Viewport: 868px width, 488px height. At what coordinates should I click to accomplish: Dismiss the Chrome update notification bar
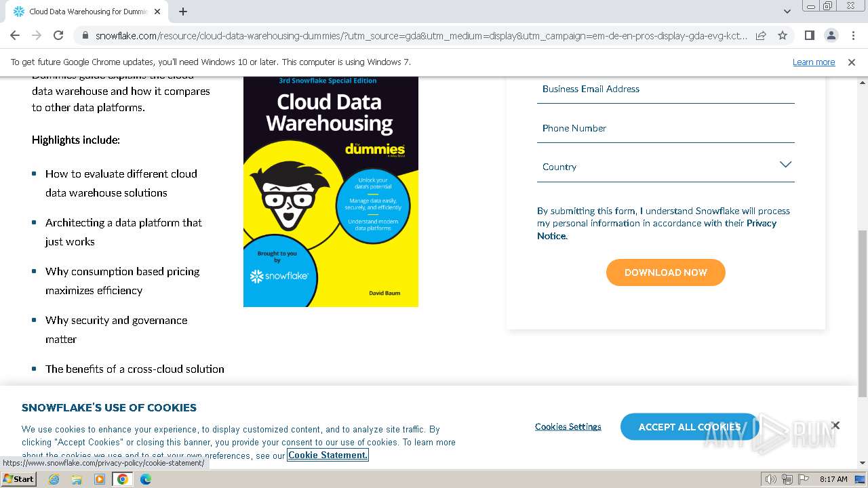click(852, 62)
